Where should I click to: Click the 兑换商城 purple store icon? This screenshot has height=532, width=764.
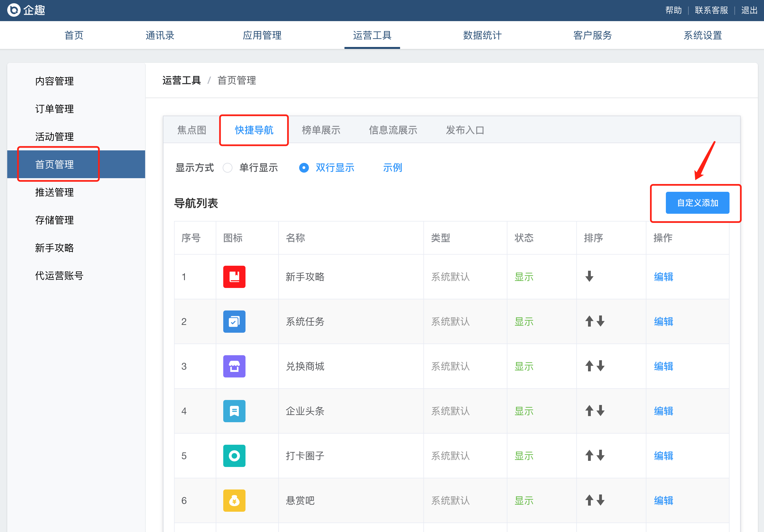(234, 366)
